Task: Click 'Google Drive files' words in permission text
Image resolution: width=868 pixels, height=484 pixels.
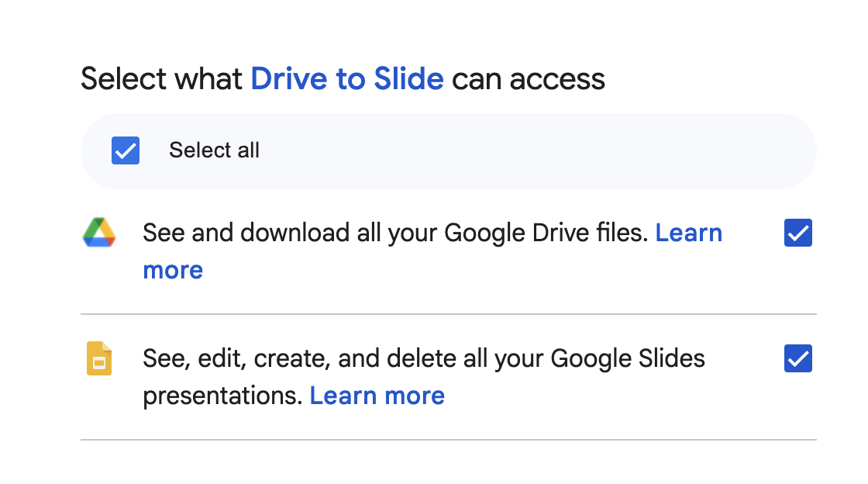Action: click(x=546, y=233)
